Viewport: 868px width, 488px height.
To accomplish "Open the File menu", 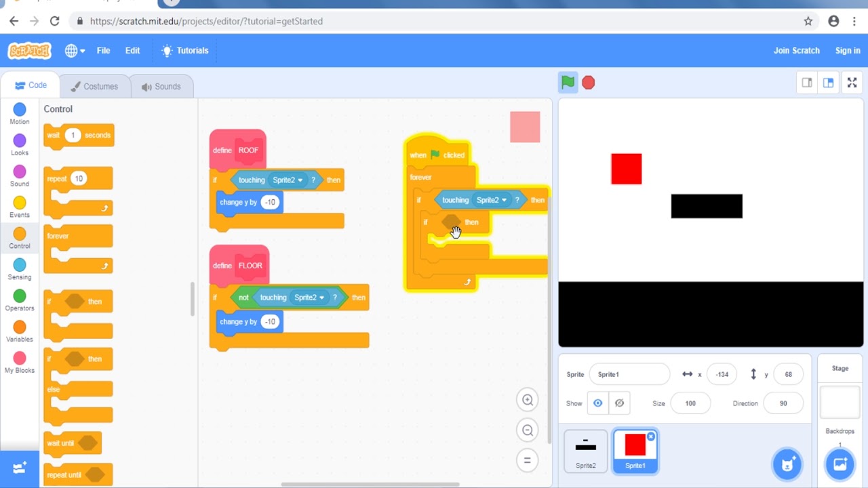I will coord(103,51).
